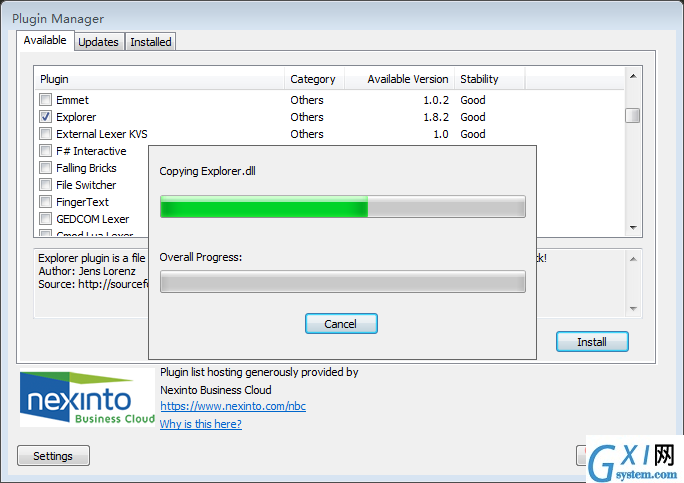The height and width of the screenshot is (483, 684).
Task: Enable the GEDCOM Lexer checkbox
Action: 45,219
